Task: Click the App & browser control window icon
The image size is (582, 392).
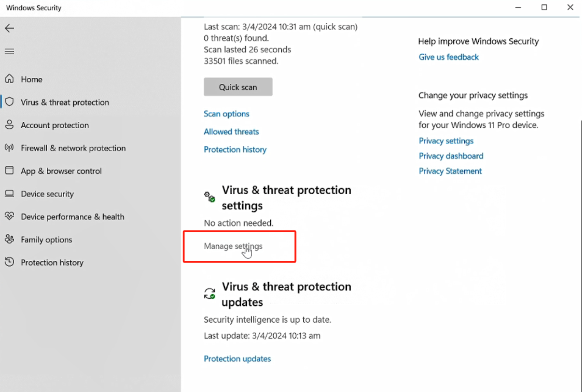Action: point(10,170)
